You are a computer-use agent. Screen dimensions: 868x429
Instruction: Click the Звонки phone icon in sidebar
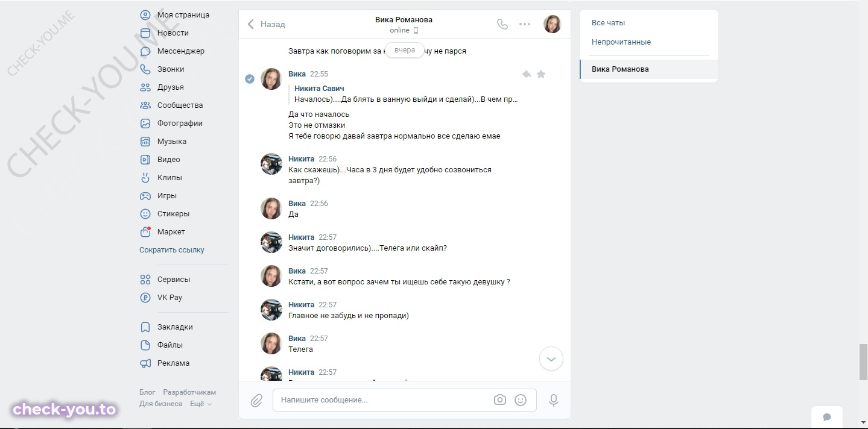145,69
